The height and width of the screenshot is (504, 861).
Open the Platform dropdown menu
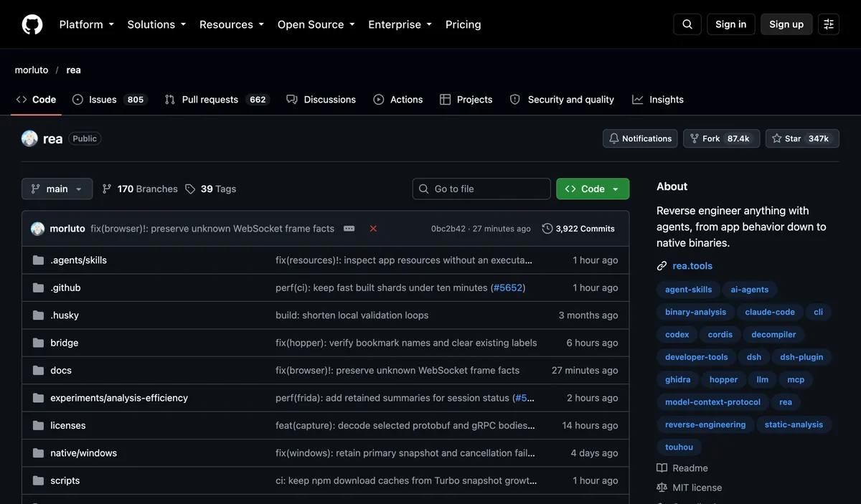point(87,24)
